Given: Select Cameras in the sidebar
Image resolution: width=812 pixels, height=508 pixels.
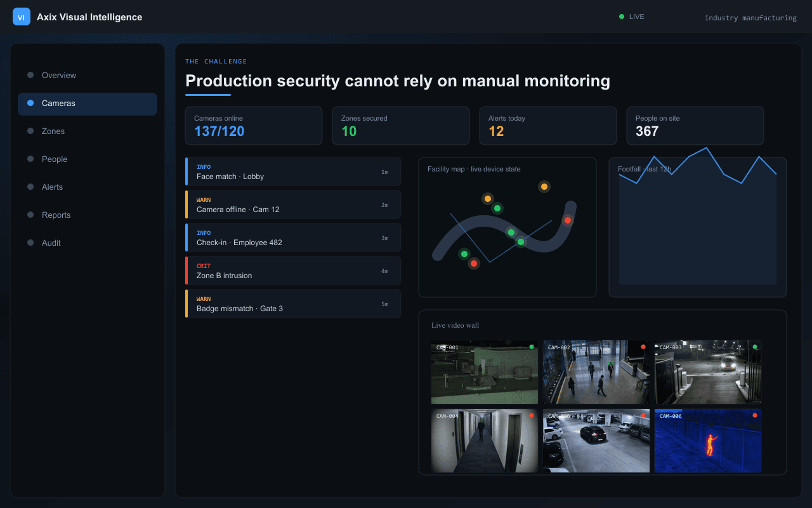Looking at the screenshot, I should coord(88,103).
